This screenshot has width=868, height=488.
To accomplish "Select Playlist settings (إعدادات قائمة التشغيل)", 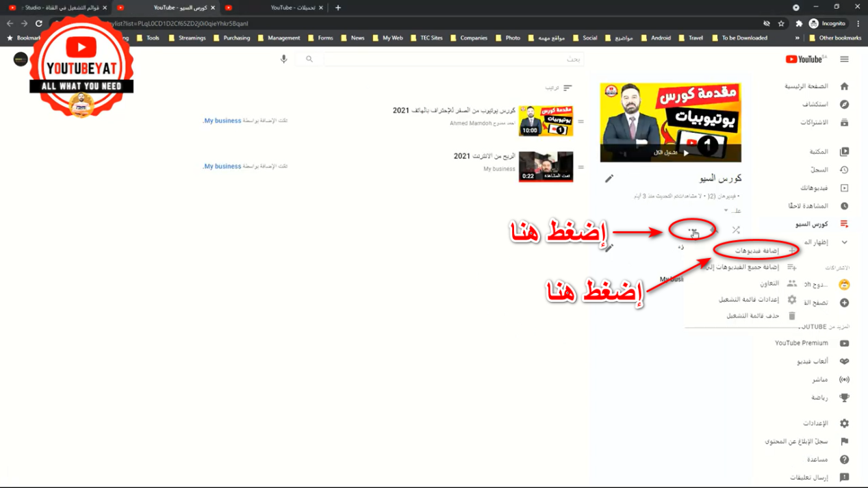I will 748,300.
